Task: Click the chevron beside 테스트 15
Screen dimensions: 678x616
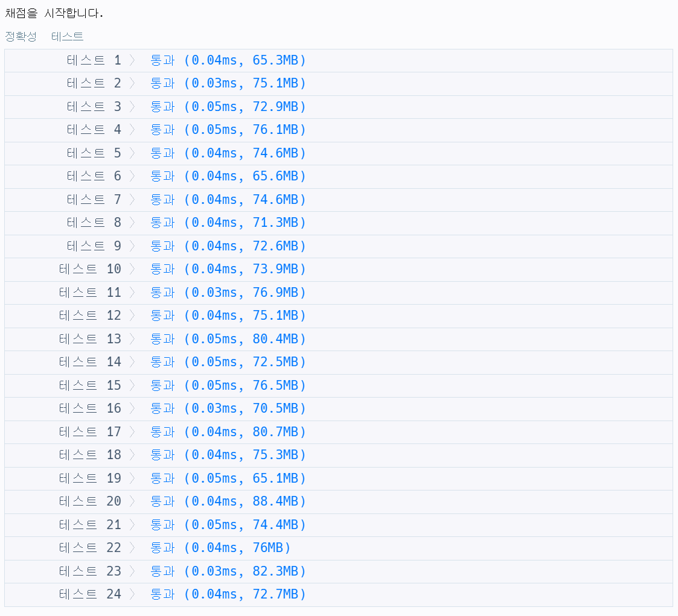Action: (x=132, y=385)
